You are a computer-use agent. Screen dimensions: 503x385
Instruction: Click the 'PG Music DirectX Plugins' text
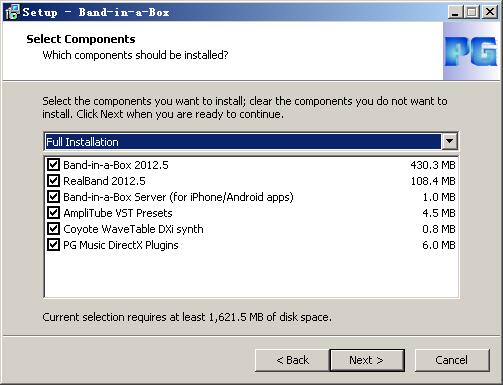(121, 245)
